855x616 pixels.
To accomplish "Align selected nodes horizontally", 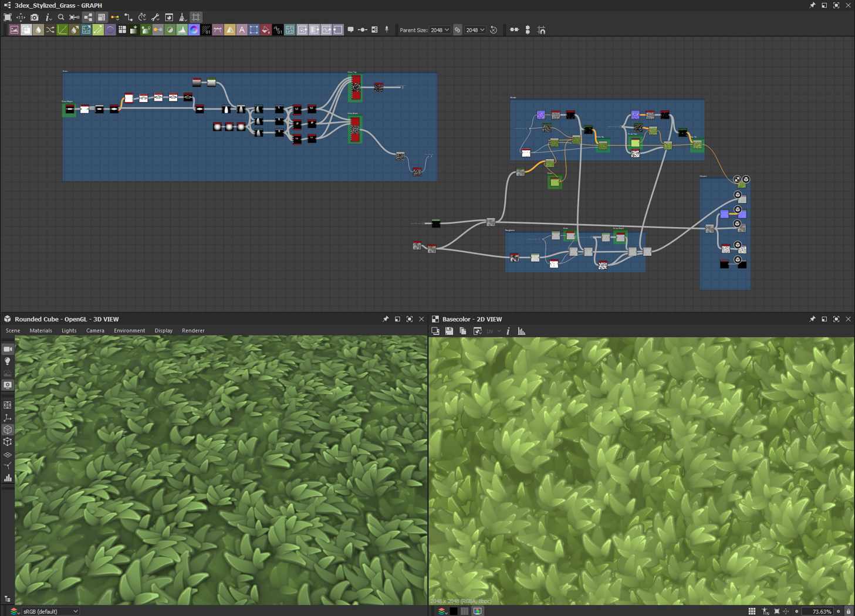I will click(x=515, y=30).
